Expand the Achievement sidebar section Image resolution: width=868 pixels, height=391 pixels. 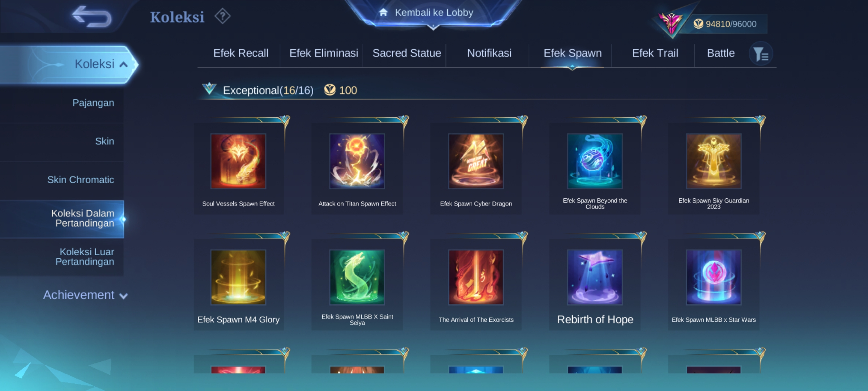[x=85, y=295]
